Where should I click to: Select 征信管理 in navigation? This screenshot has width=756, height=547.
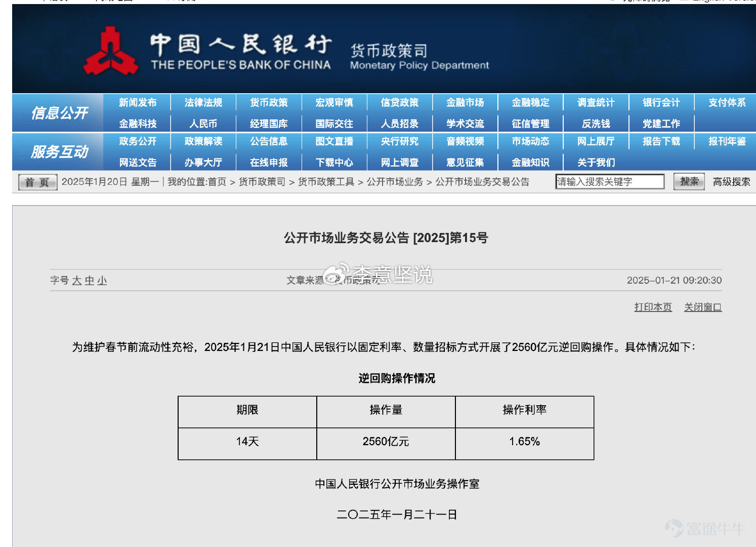[x=530, y=124]
